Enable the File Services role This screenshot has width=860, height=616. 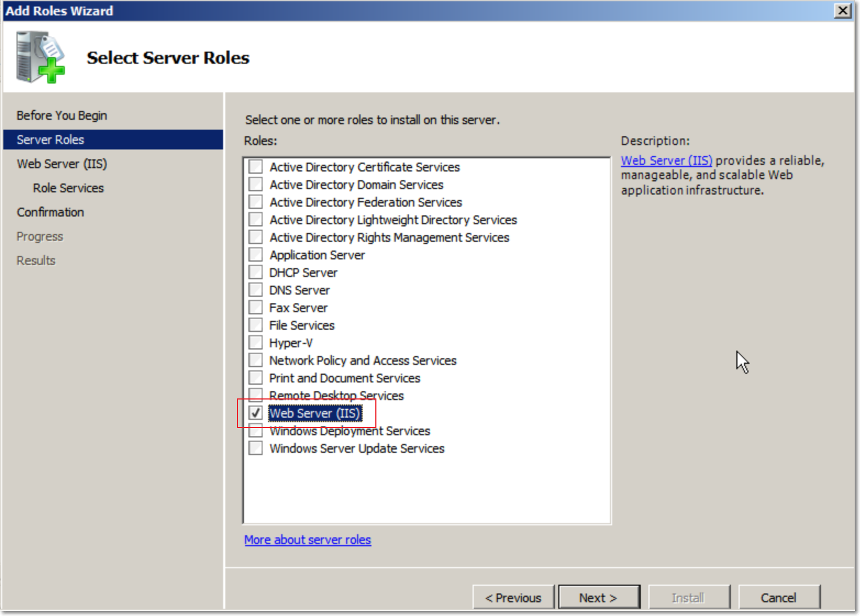pos(255,325)
